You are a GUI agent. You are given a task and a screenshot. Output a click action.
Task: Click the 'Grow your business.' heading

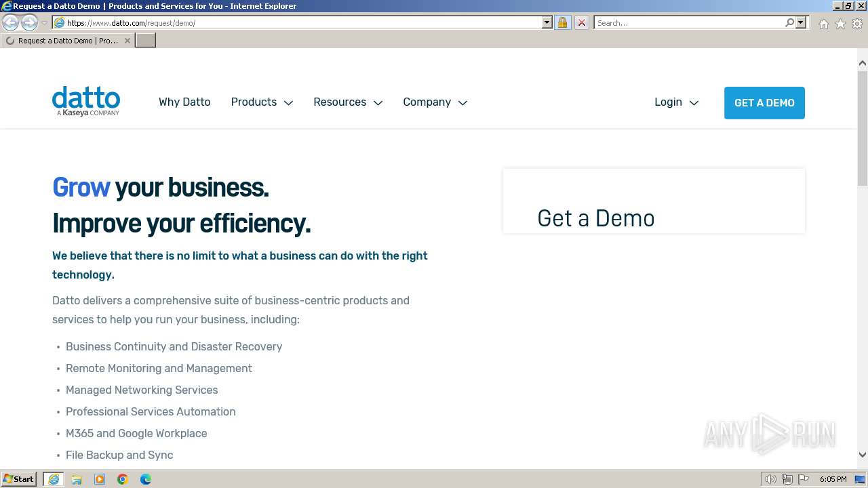161,187
